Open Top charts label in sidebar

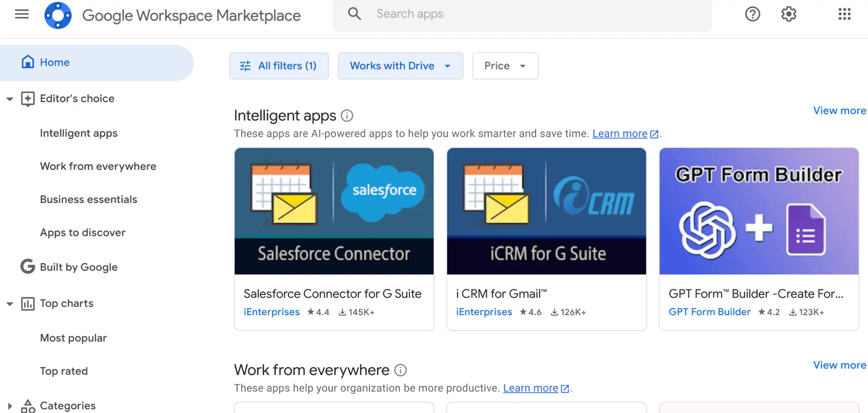pos(67,304)
